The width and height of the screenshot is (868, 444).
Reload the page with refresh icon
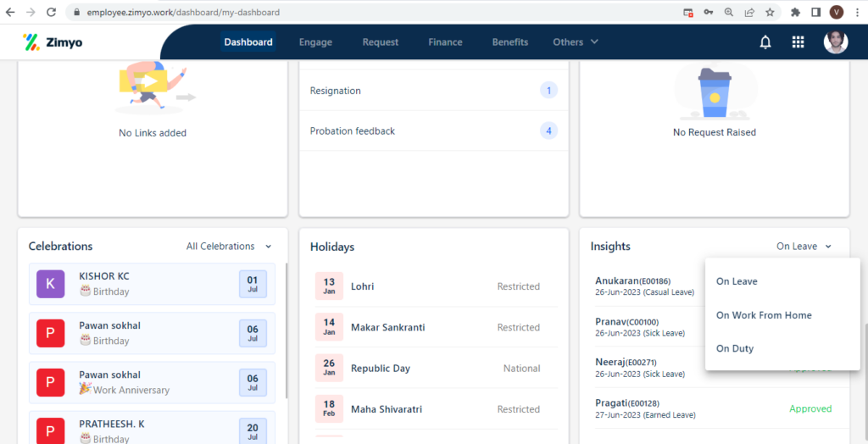coord(51,12)
